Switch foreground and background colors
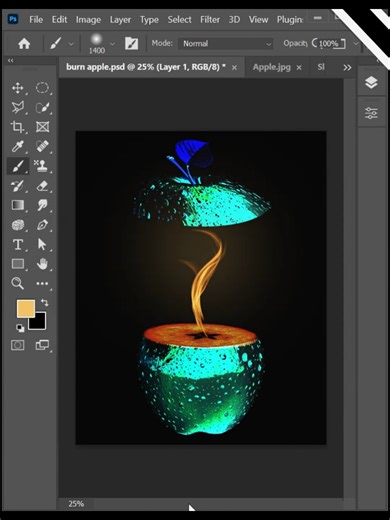Viewport: 390px width, 520px height. (44, 303)
